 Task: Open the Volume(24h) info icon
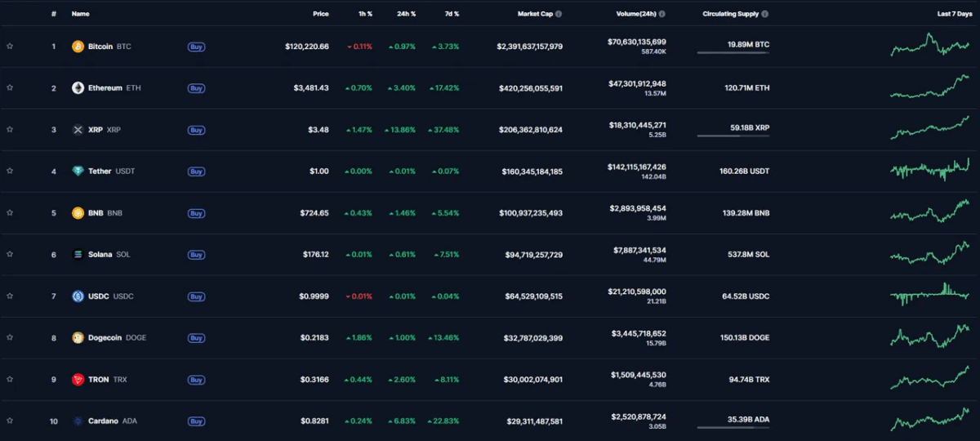coord(661,14)
